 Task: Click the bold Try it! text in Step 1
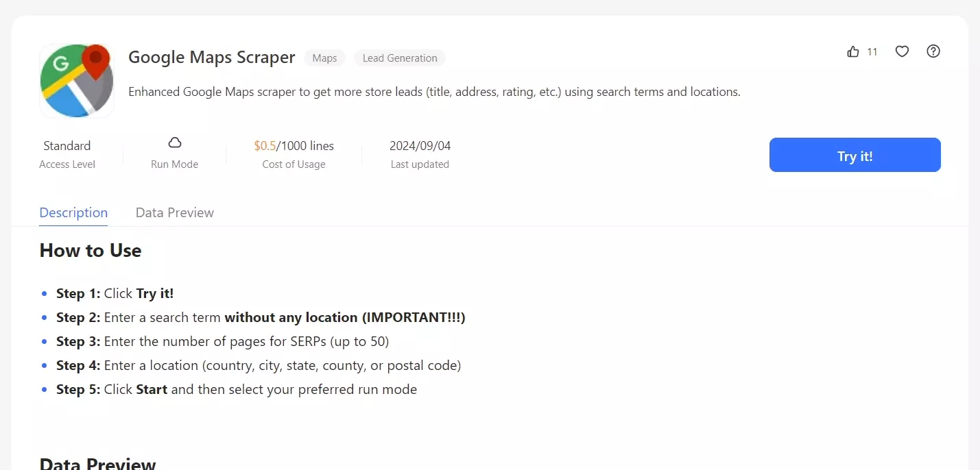click(154, 293)
